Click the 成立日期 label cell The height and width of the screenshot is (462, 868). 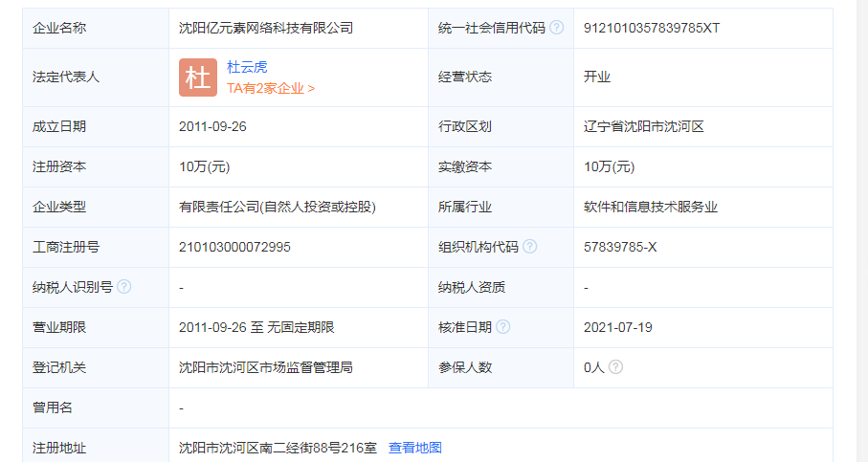click(x=96, y=126)
